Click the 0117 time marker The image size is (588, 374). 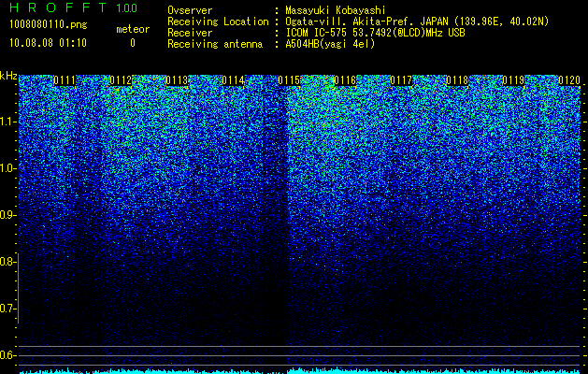click(401, 80)
